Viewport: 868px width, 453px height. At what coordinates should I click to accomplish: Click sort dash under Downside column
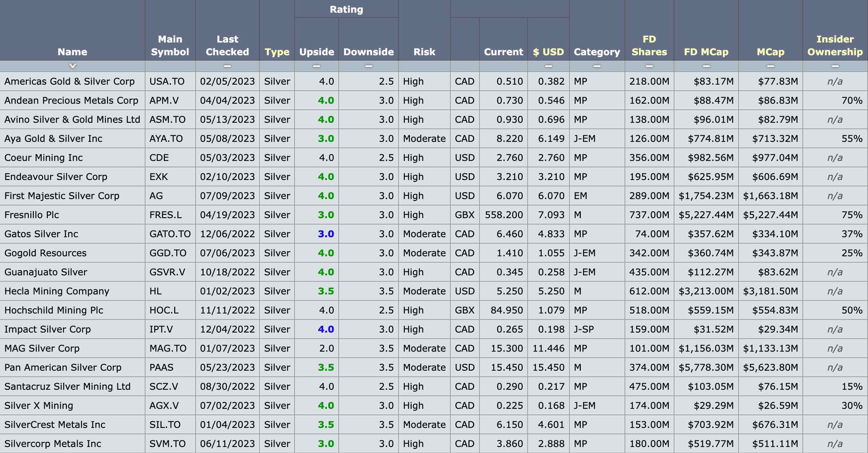(368, 66)
